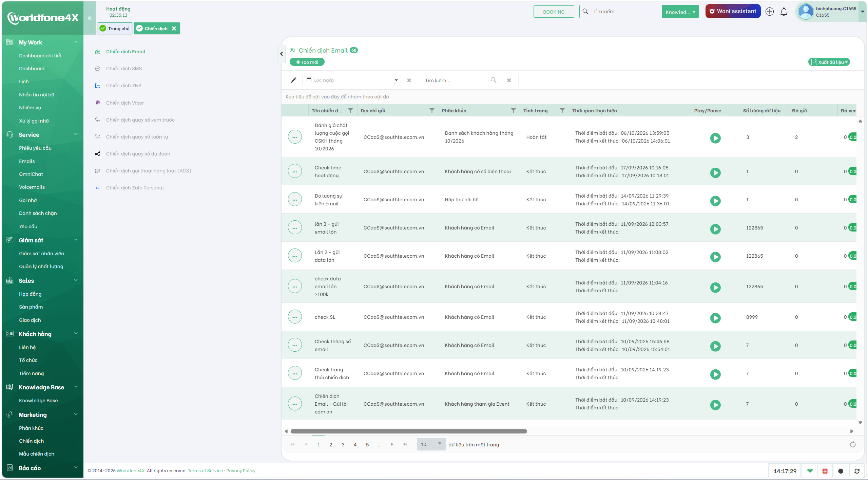Click the plus circle icon in the top bar
Screen dimensions: 868x480
point(770,12)
